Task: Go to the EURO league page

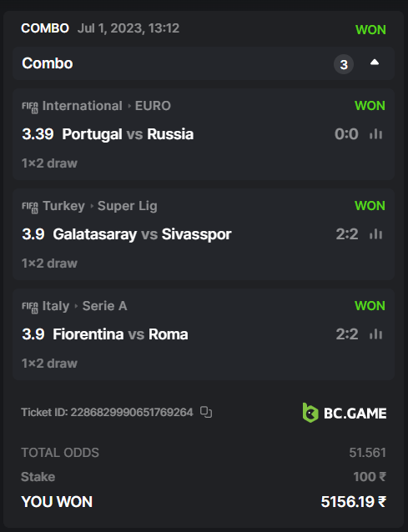Action: (x=153, y=106)
